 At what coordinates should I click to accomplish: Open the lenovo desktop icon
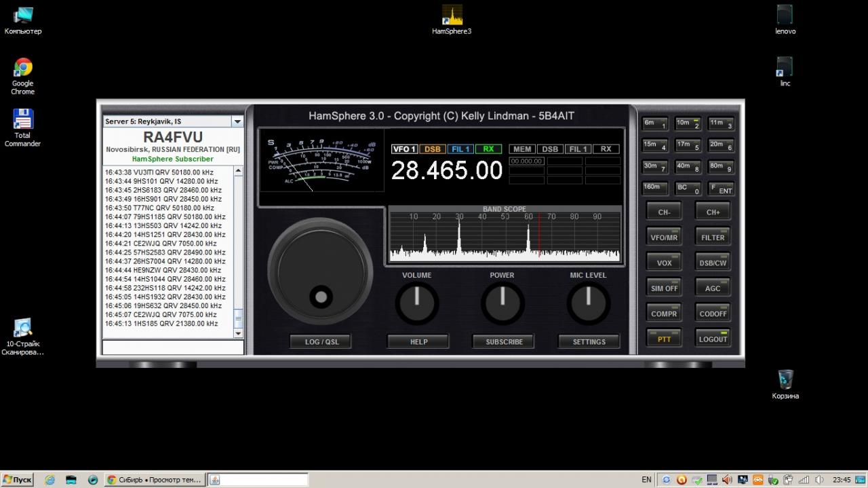click(785, 20)
